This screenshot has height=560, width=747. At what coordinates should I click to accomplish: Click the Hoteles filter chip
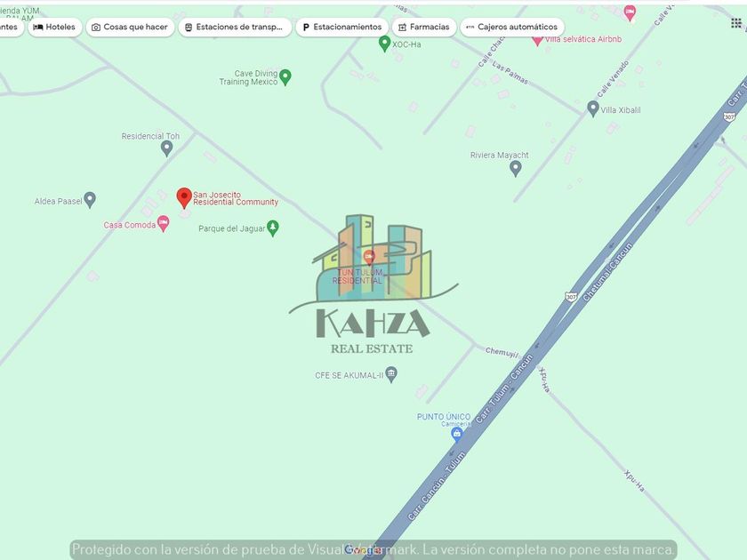pyautogui.click(x=55, y=28)
